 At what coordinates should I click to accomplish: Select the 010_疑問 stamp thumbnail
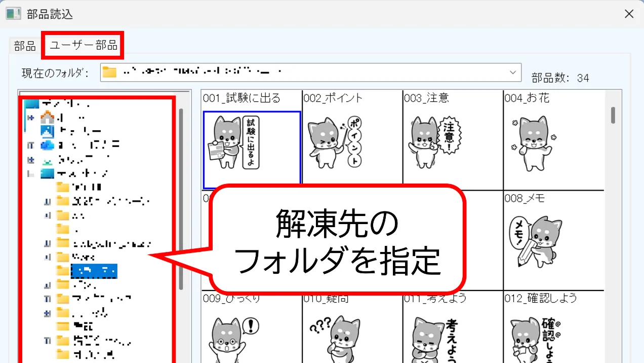pyautogui.click(x=352, y=337)
